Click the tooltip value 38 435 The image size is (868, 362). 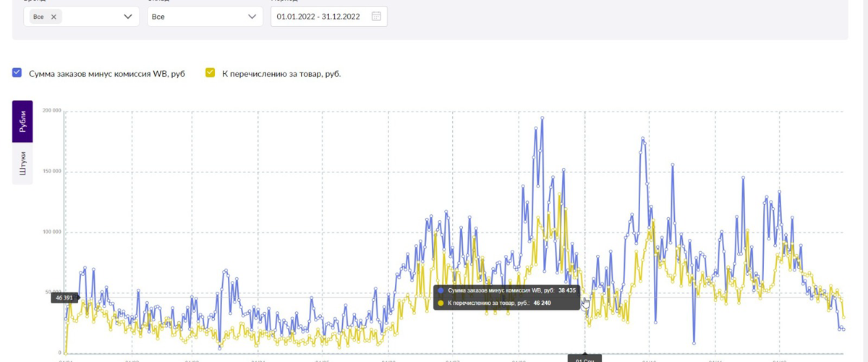[567, 290]
